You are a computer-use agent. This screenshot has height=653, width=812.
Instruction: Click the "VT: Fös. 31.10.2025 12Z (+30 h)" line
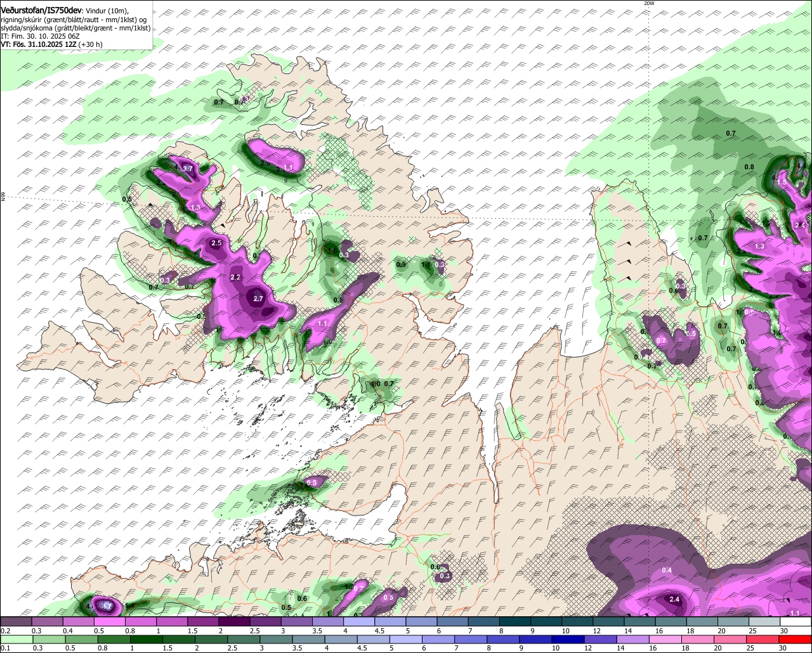(51, 44)
